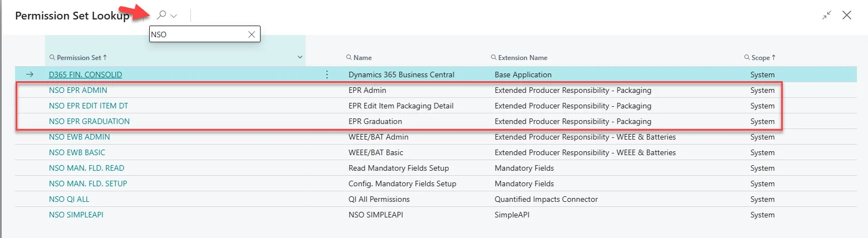868x238 pixels.
Task: Click Config. Mandatory Fields Setup cell
Action: 402,184
